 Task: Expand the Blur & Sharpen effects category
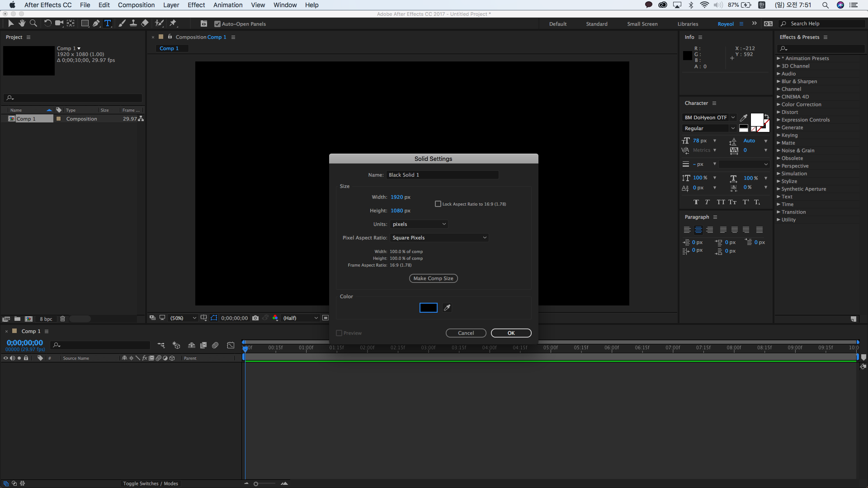tap(799, 81)
